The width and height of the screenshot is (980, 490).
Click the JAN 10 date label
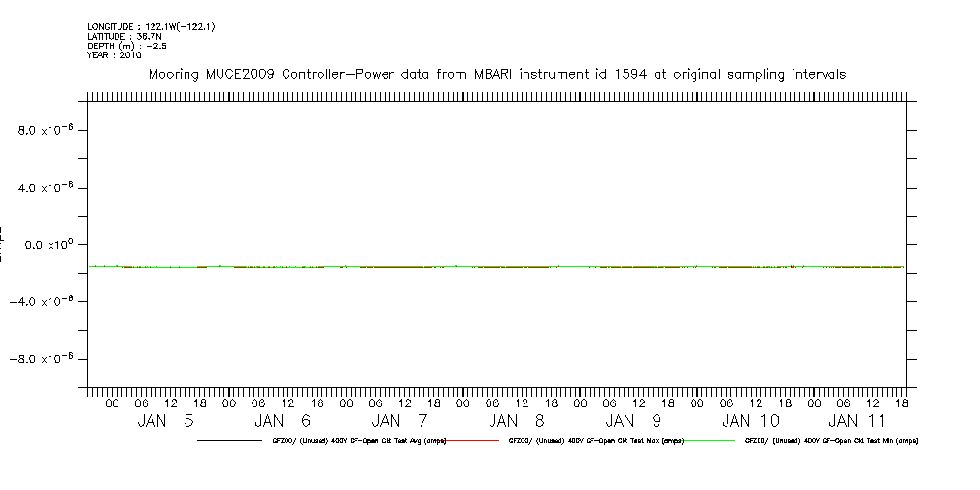(751, 421)
